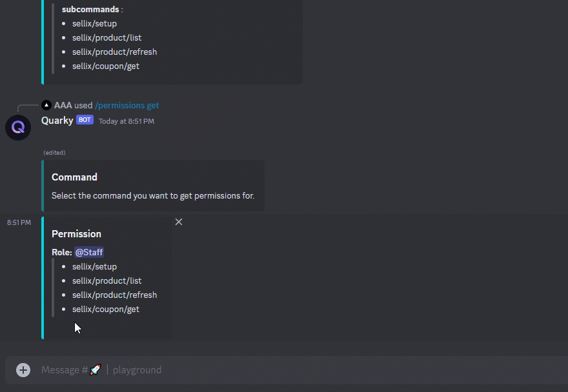Click the AAA username in reply line
The width and height of the screenshot is (568, 392).
[x=63, y=105]
